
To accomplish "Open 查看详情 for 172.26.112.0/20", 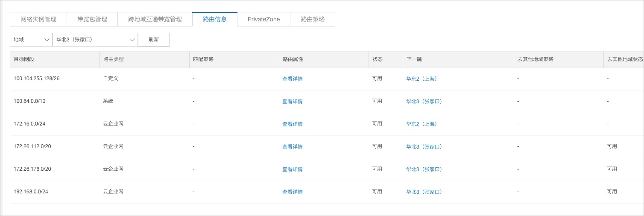I will (x=293, y=147).
